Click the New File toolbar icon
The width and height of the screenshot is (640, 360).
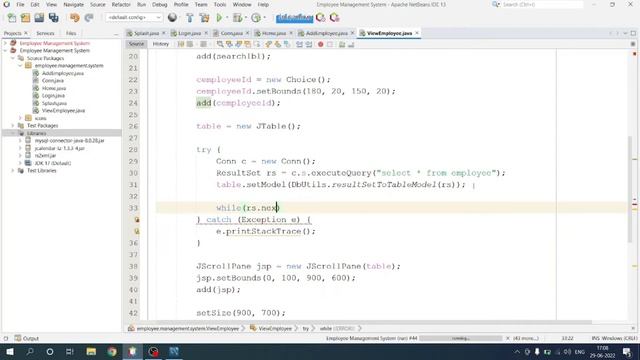pyautogui.click(x=12, y=18)
